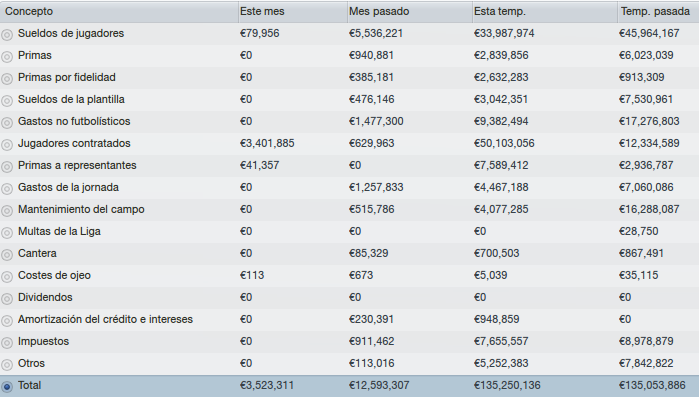
Task: Click the Impuestos row label
Action: [x=43, y=342]
